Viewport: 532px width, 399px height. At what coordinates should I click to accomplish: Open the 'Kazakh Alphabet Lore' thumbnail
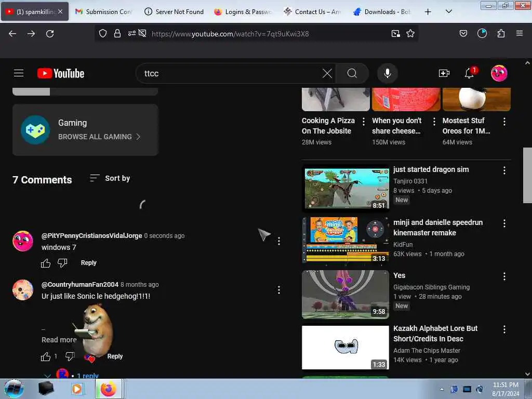345,348
